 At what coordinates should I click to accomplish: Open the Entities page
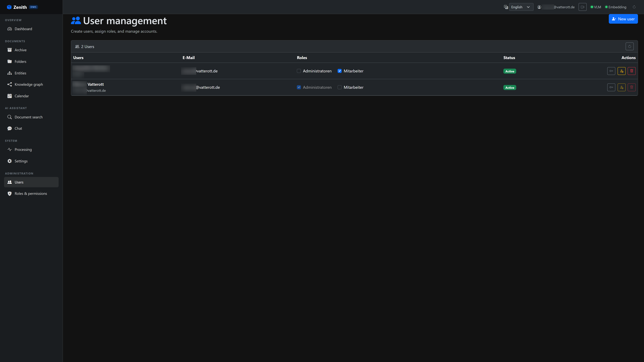(x=31, y=73)
